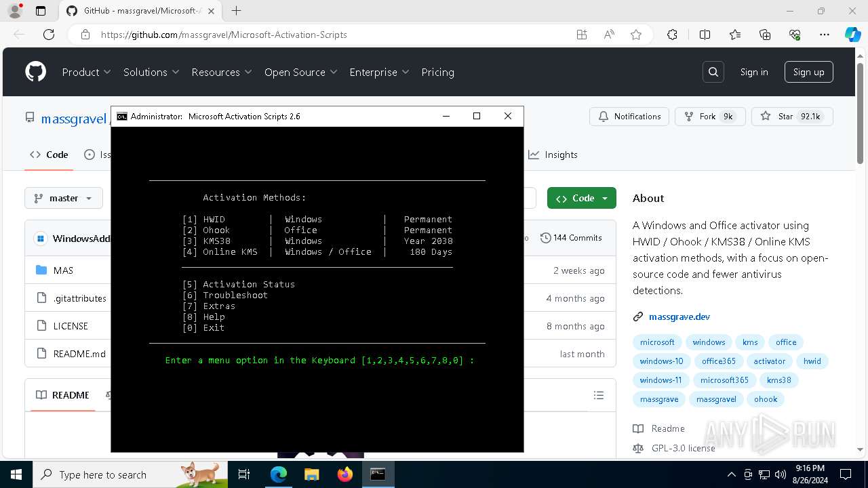Open MAS folder in repository
This screenshot has width=868, height=488.
[x=63, y=270]
